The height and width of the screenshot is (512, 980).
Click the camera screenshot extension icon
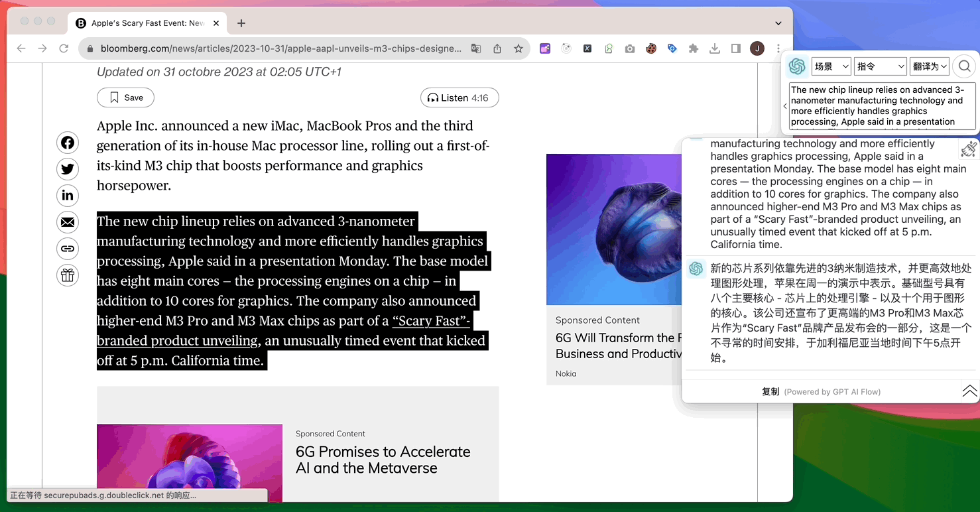[x=630, y=48]
